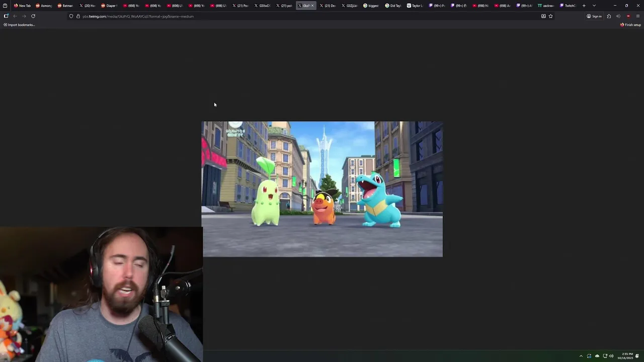The height and width of the screenshot is (362, 644).
Task: Click the red extension icon in the toolbar
Action: [x=628, y=16]
